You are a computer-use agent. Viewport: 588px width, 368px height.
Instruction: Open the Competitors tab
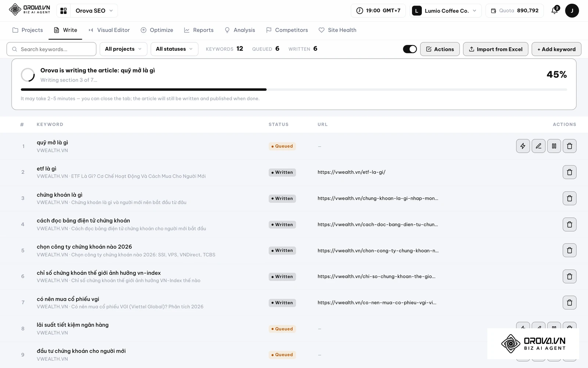tap(287, 30)
